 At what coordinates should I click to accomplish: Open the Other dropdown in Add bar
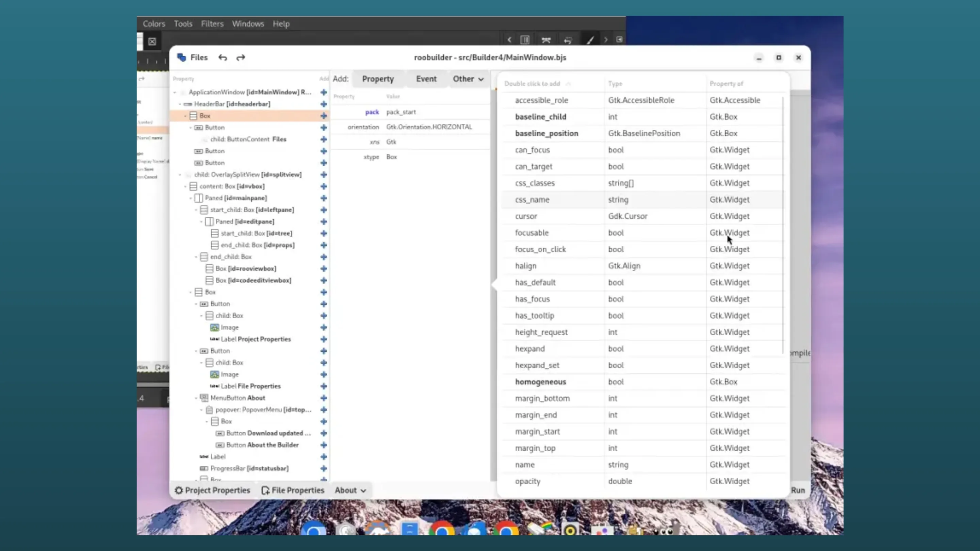[x=468, y=79]
